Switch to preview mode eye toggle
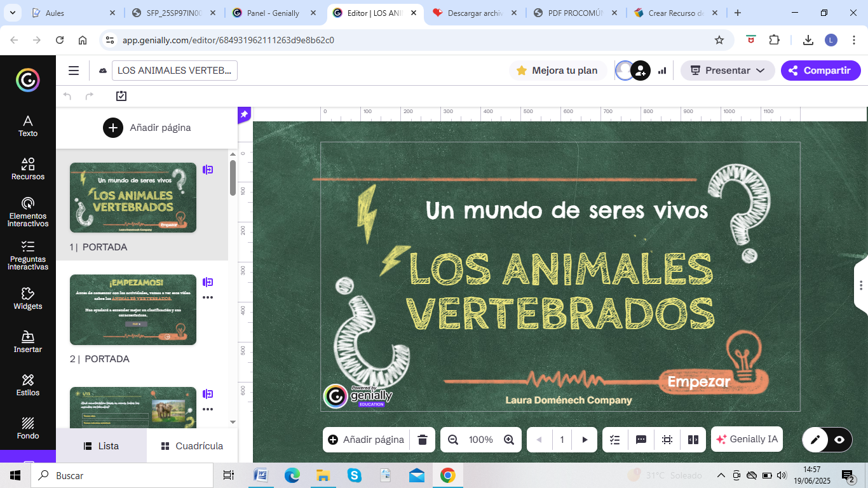This screenshot has height=488, width=868. (x=839, y=440)
